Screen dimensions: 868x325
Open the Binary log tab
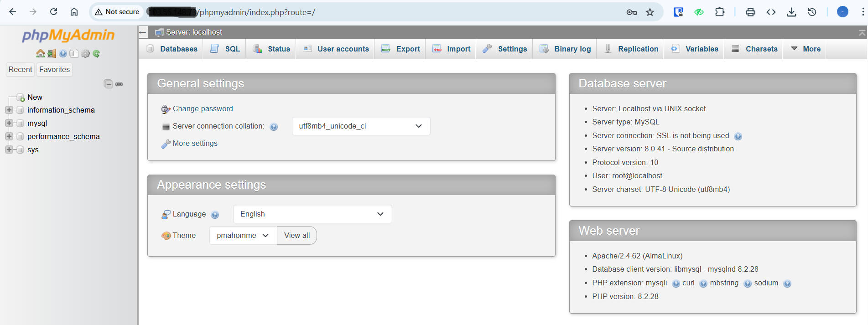point(565,49)
